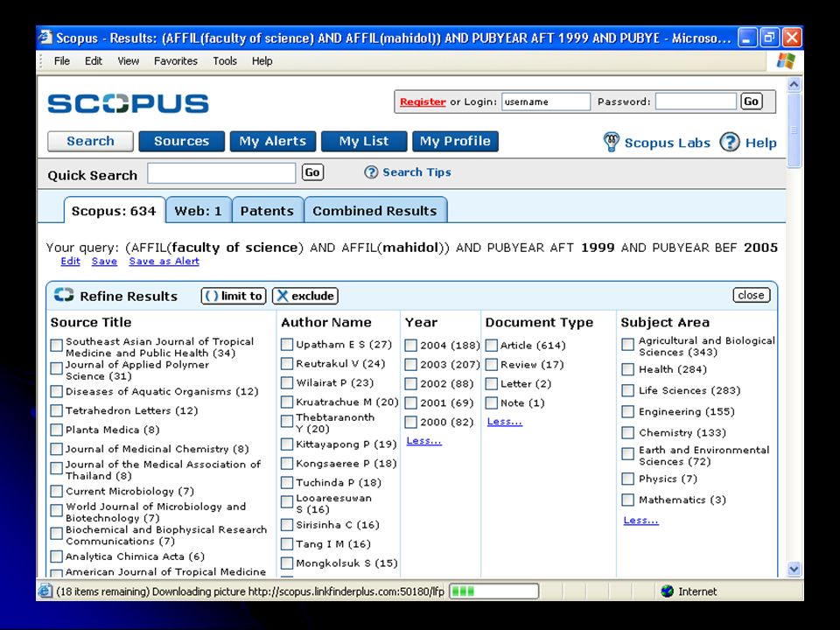
Task: Tick Tetrahedron Letters checkbox
Action: [56, 410]
